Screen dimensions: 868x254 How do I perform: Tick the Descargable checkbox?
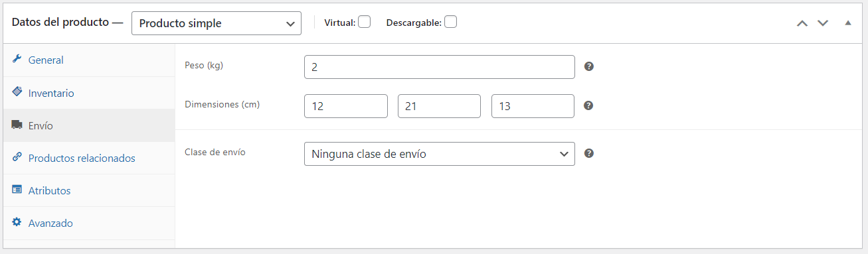(450, 22)
